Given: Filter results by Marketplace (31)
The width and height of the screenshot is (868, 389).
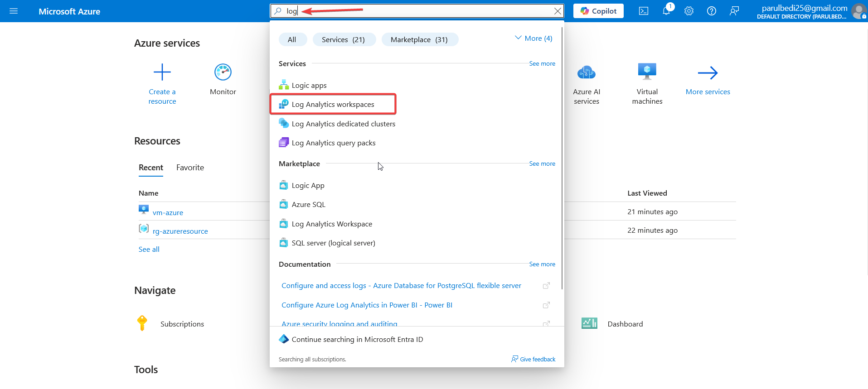Looking at the screenshot, I should 420,39.
